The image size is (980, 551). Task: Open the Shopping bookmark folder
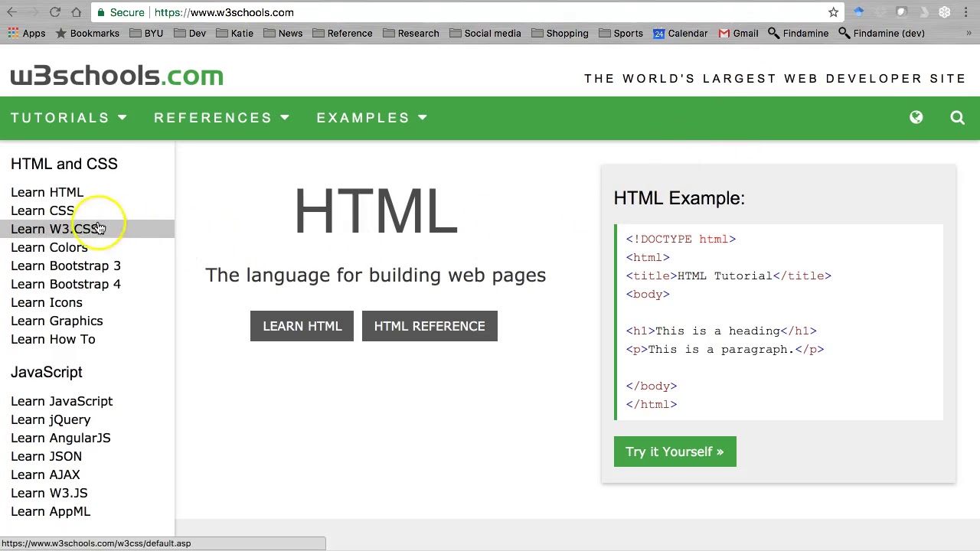[x=560, y=33]
